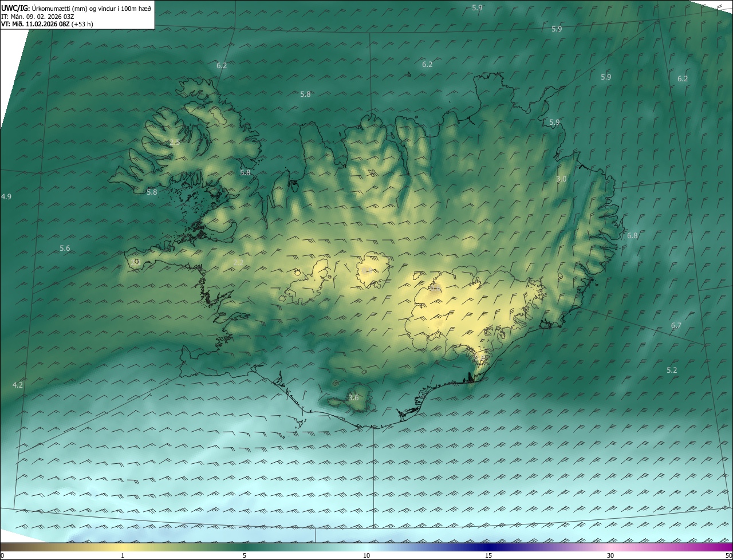Select the 4.2 value label on map

tap(18, 385)
